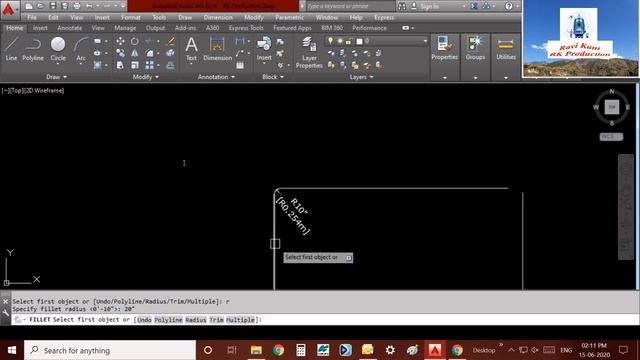
Task: Click the Scale tool icon
Action: pos(135,65)
